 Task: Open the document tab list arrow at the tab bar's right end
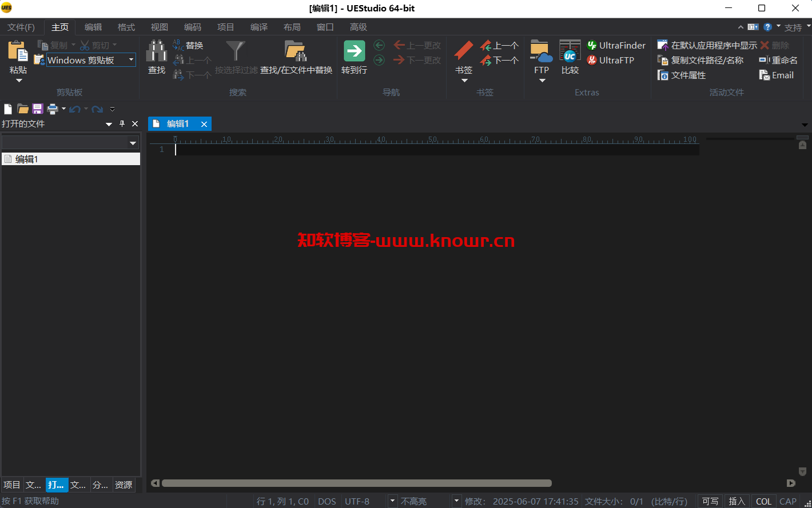(x=805, y=125)
